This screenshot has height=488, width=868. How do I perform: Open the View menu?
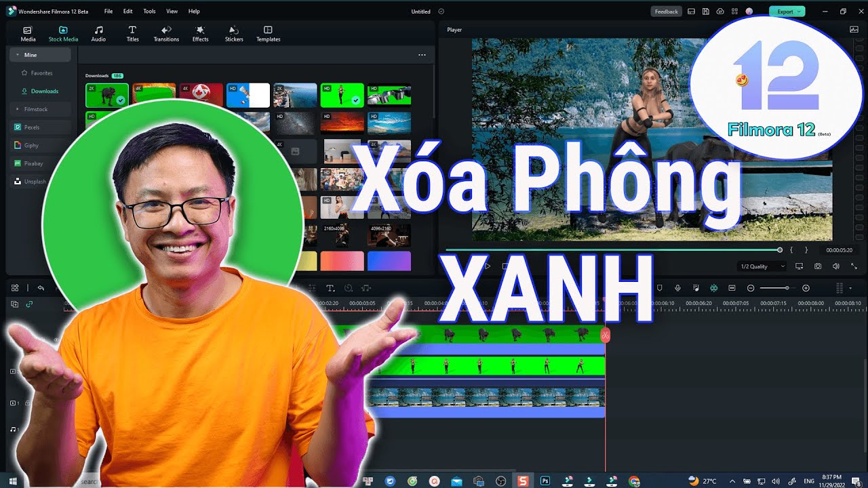tap(172, 12)
